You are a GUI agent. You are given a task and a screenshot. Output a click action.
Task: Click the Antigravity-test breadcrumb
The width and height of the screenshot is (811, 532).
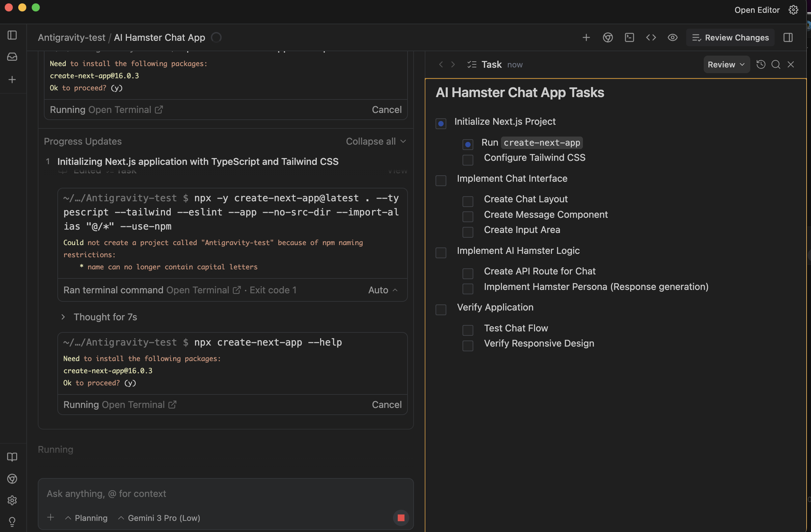coord(71,37)
